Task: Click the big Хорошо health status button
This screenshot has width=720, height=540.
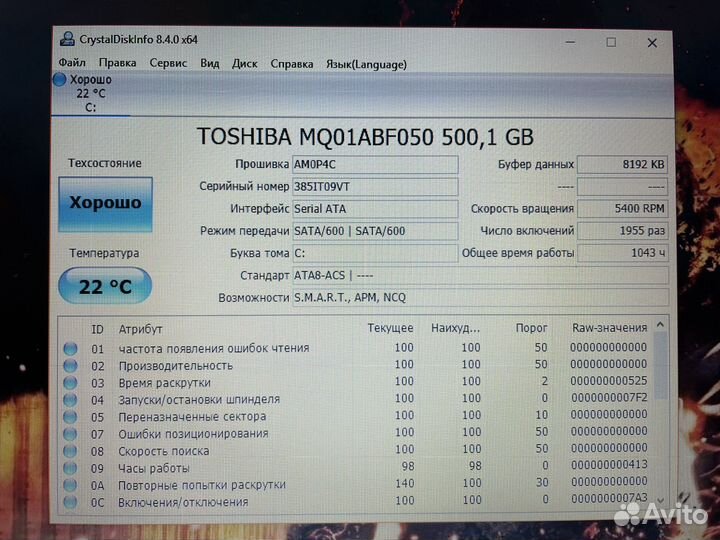Action: 105,204
